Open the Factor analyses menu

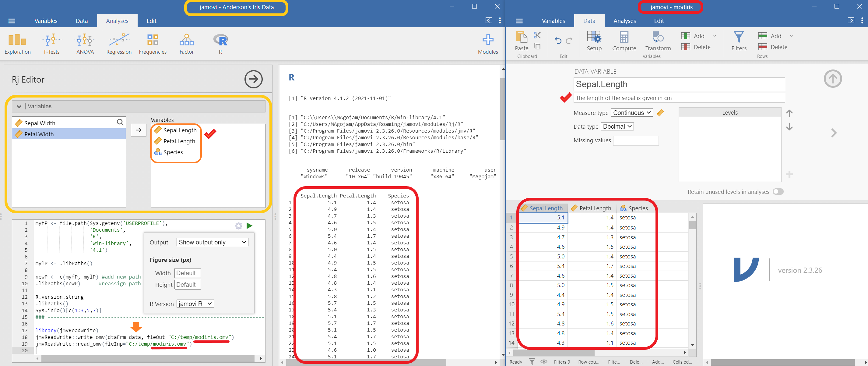[x=186, y=44]
